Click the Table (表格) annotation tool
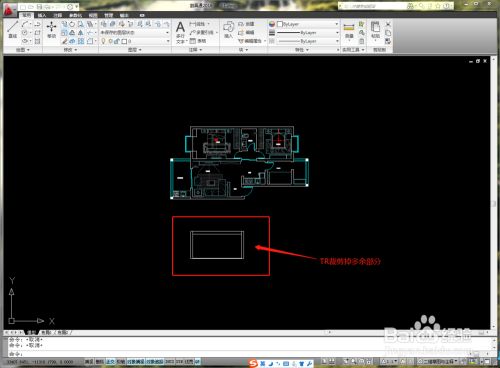 click(x=198, y=41)
